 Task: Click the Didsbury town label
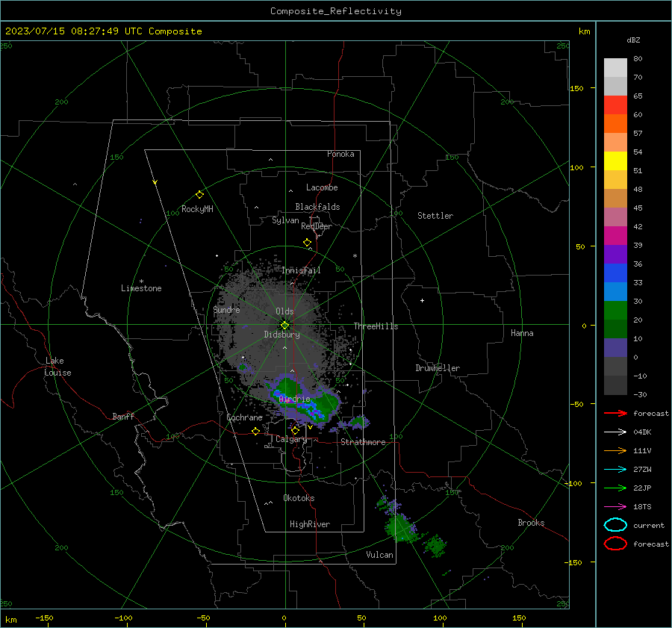[x=281, y=335]
